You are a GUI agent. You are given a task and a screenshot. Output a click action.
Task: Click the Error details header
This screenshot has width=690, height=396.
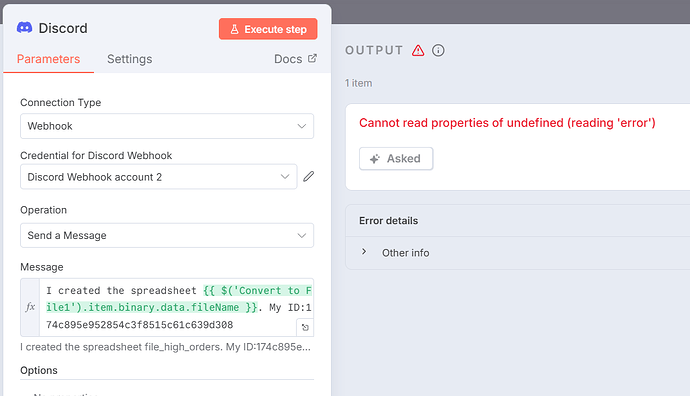point(389,220)
